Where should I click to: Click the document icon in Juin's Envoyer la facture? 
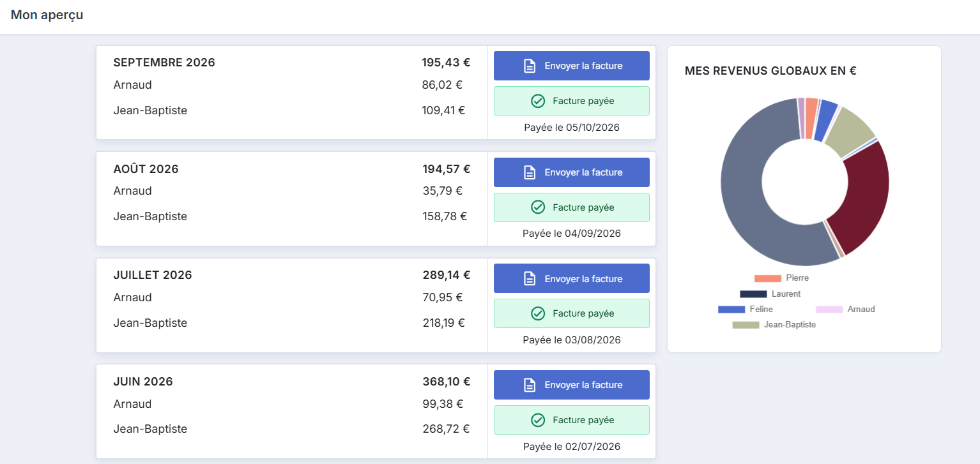530,385
